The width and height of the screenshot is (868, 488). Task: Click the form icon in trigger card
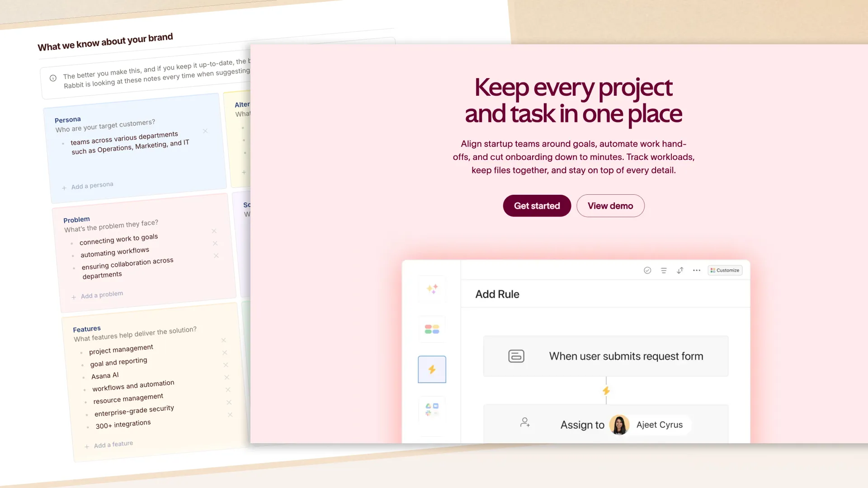point(516,356)
